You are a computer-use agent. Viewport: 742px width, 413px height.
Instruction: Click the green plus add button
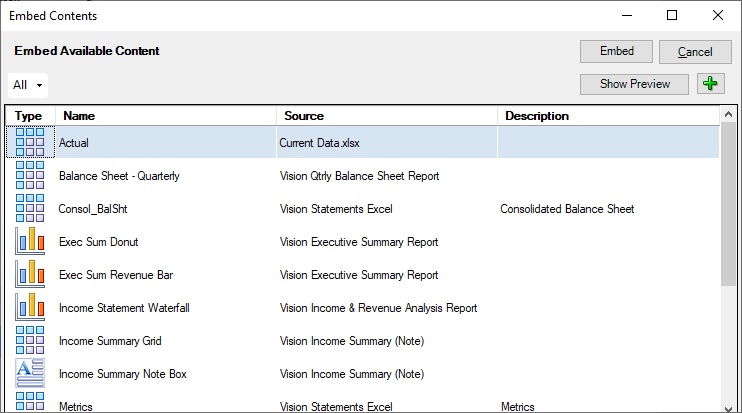point(710,84)
